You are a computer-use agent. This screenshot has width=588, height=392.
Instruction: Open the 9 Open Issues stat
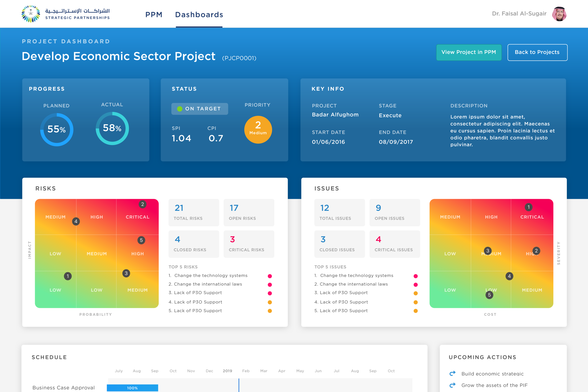tap(394, 212)
